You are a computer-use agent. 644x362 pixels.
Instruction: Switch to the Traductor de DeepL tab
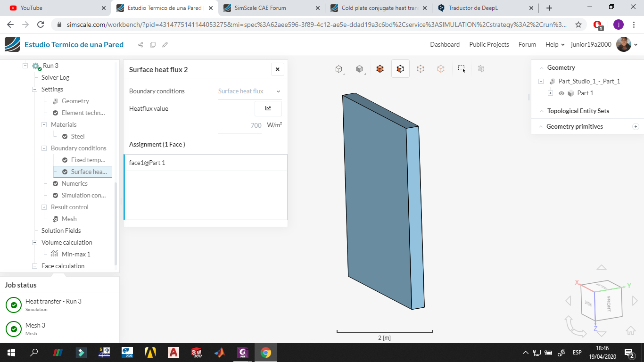coord(486,8)
